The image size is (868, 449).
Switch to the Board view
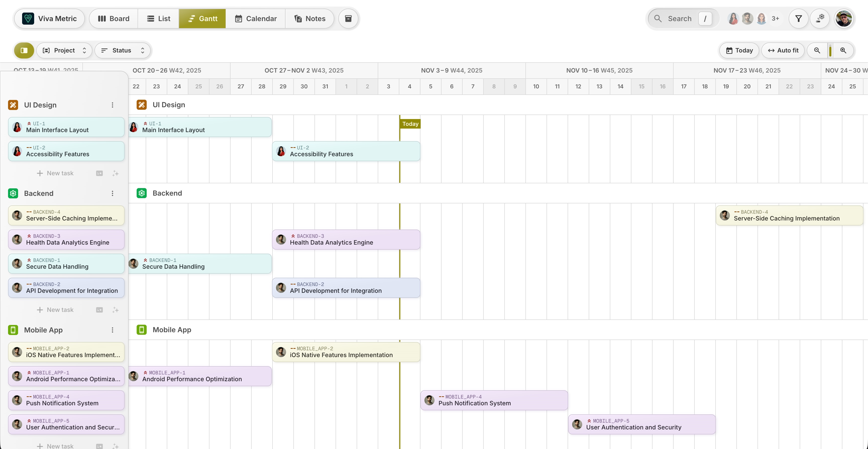pos(114,19)
